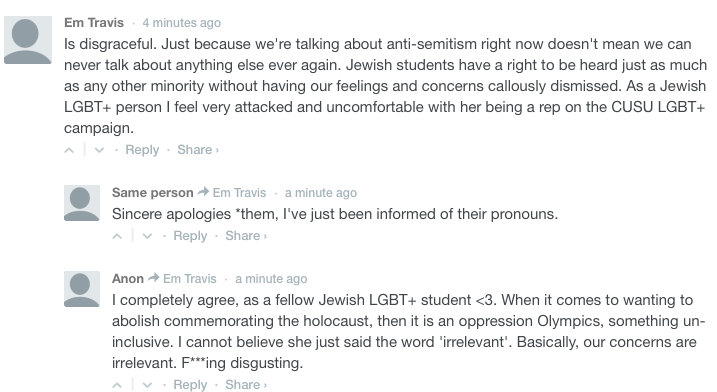Reply to the Same person comment

190,236
